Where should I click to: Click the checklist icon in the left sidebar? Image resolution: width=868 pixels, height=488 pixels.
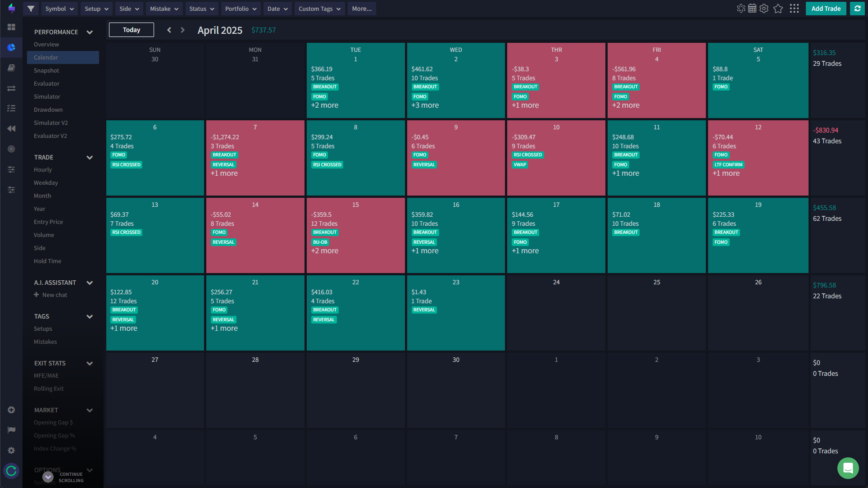[x=11, y=108]
